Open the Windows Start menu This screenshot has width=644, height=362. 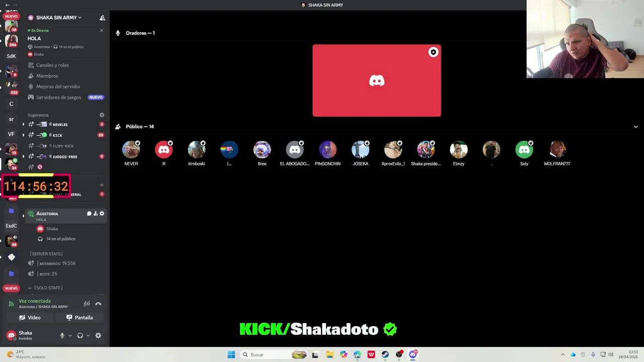231,354
